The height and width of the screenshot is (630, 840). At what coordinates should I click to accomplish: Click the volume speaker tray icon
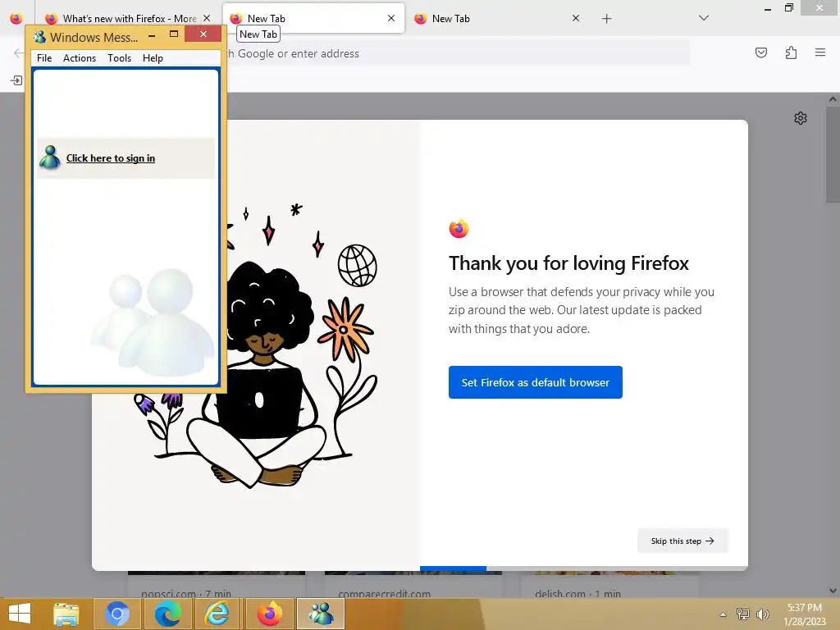[x=762, y=614]
